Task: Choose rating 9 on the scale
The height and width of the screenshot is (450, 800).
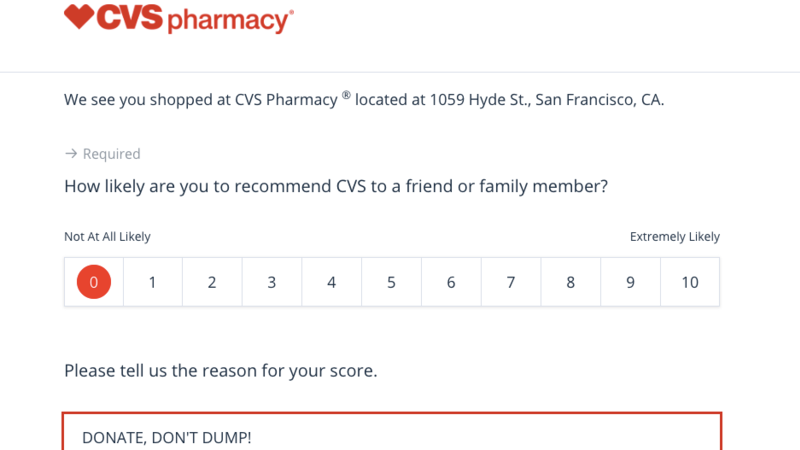Action: click(x=630, y=282)
